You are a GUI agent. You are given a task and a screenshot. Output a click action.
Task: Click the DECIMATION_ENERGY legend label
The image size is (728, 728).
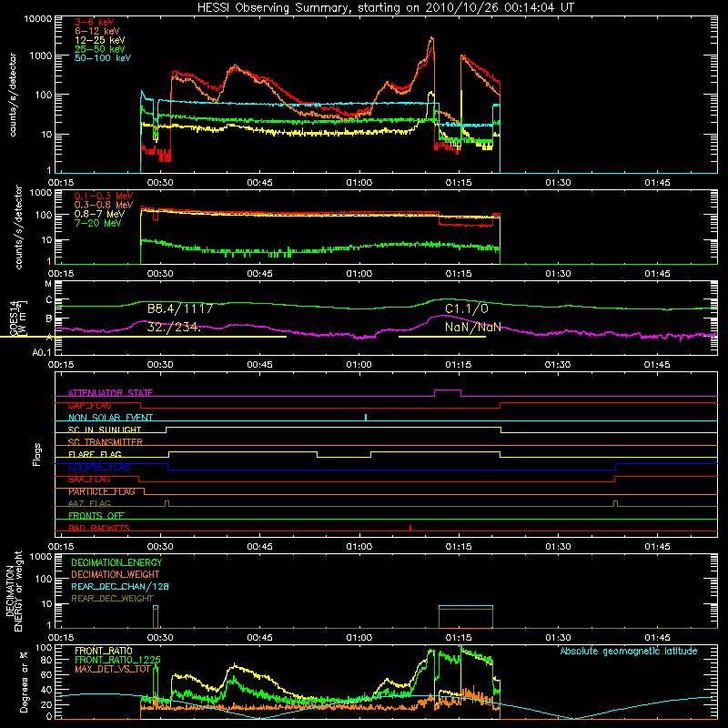point(116,562)
